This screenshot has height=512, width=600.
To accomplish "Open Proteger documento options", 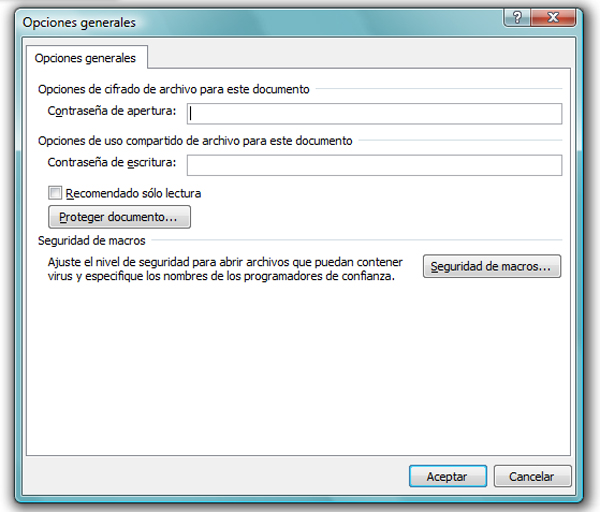I will 119,217.
